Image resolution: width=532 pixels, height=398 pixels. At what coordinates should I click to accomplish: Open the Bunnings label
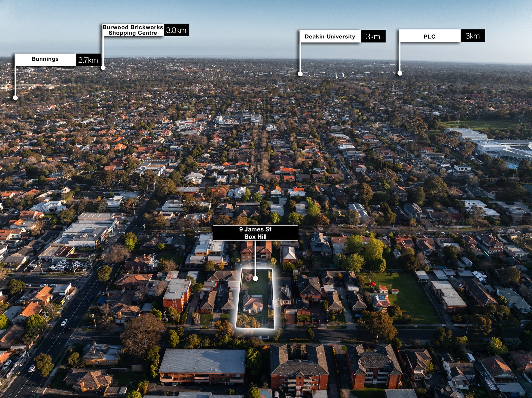coord(45,59)
